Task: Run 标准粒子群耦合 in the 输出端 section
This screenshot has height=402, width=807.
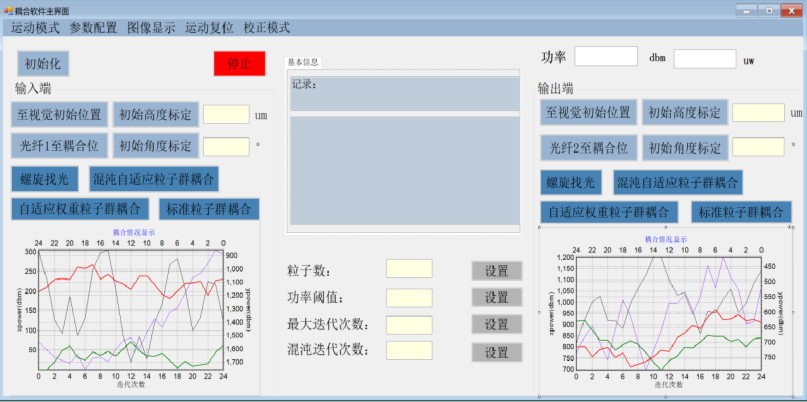Action: pyautogui.click(x=739, y=212)
